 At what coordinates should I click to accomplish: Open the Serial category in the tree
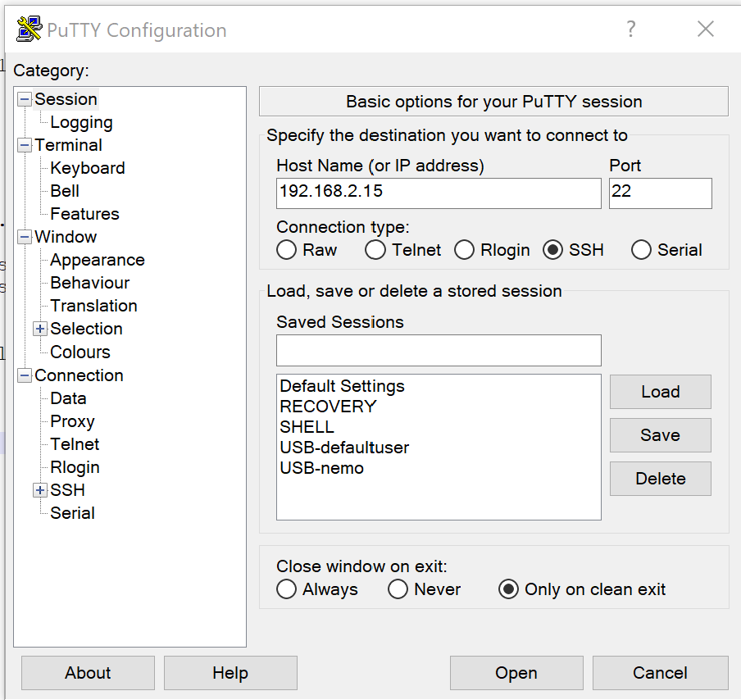coord(72,513)
